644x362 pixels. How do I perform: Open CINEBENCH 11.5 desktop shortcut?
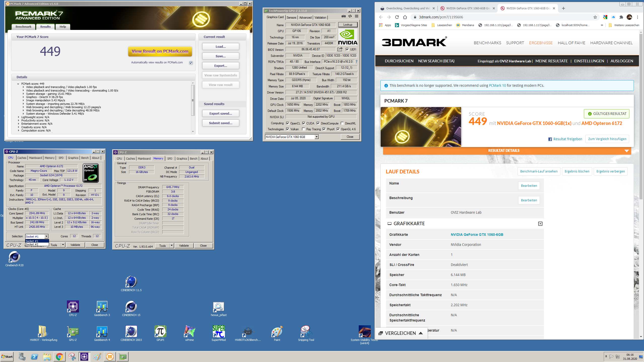pos(131,284)
